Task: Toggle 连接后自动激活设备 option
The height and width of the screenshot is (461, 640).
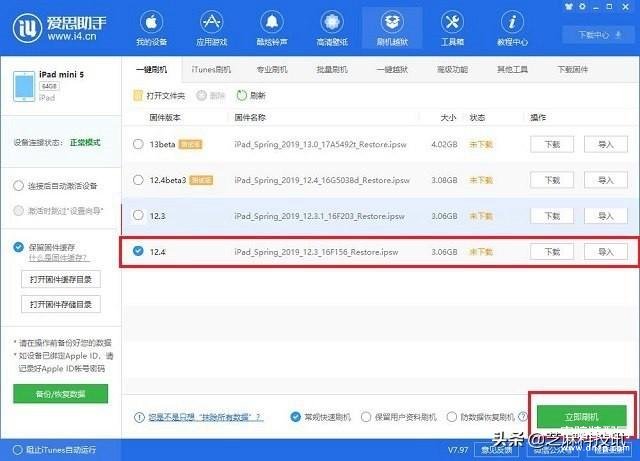Action: [x=18, y=186]
